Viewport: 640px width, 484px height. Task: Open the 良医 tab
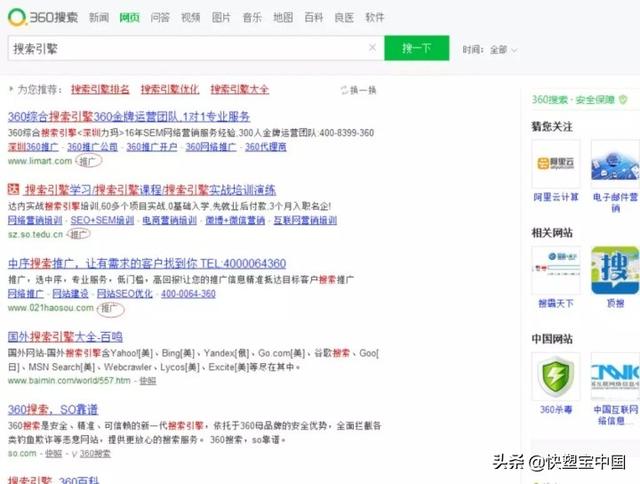[x=344, y=18]
